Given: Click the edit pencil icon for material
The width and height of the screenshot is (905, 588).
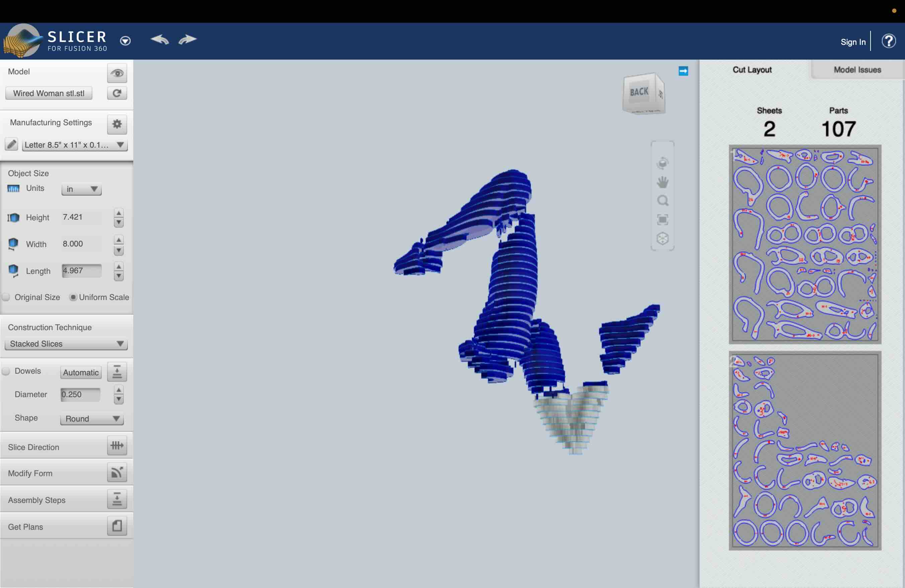Looking at the screenshot, I should (x=11, y=145).
